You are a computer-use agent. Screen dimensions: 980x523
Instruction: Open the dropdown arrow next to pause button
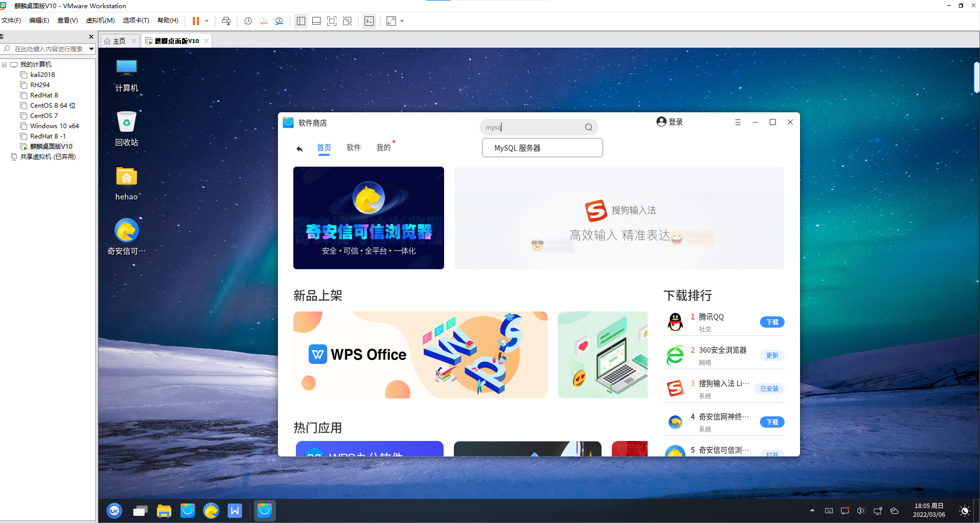pos(207,21)
